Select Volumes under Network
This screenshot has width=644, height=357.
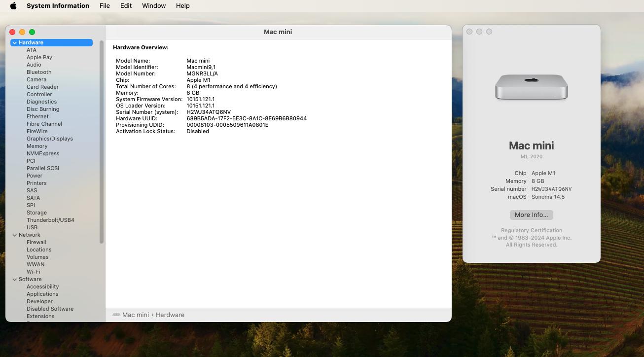tap(37, 257)
